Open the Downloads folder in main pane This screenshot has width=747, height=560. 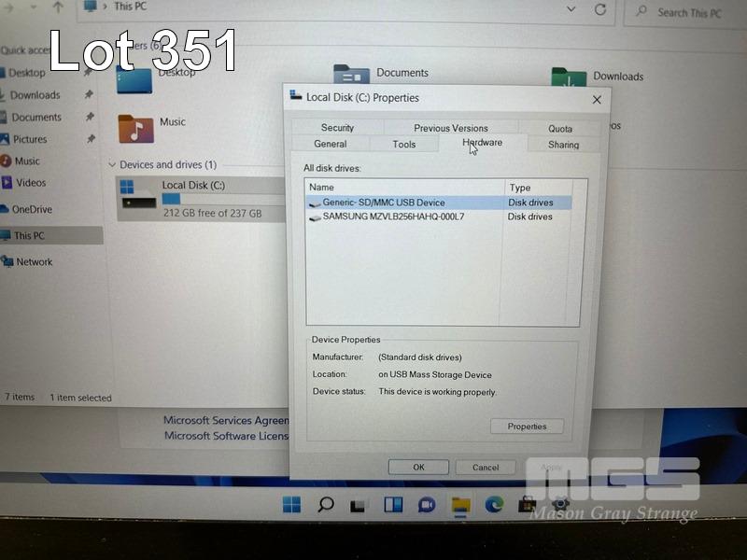coord(569,78)
